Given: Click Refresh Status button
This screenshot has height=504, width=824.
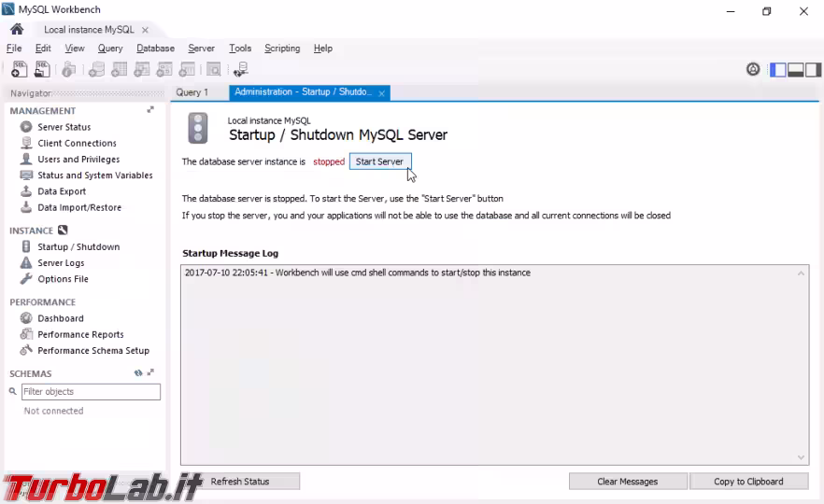Looking at the screenshot, I should (x=240, y=482).
